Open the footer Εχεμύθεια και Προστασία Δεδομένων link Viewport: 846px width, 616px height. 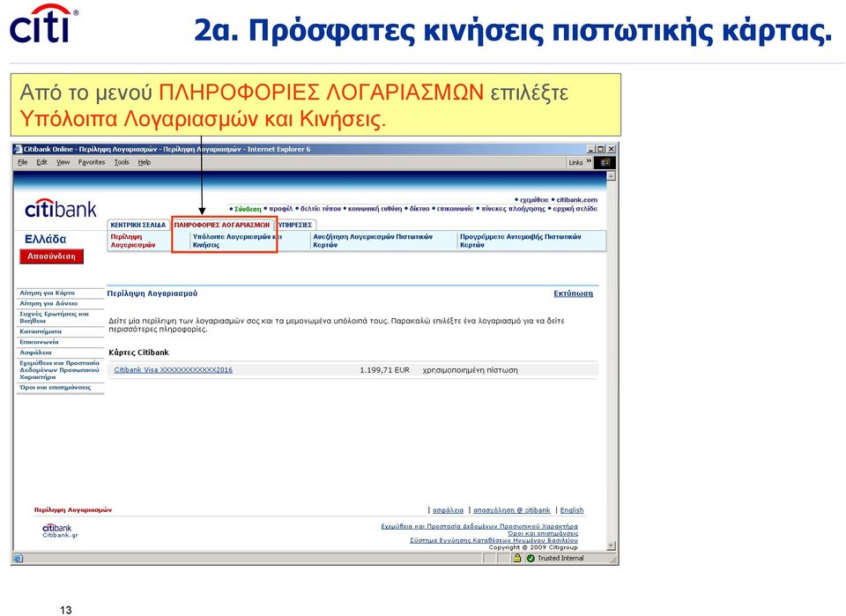tap(479, 526)
